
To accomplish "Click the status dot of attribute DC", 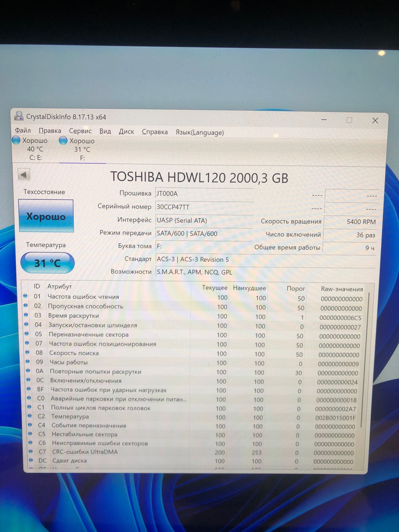I will [31, 460].
